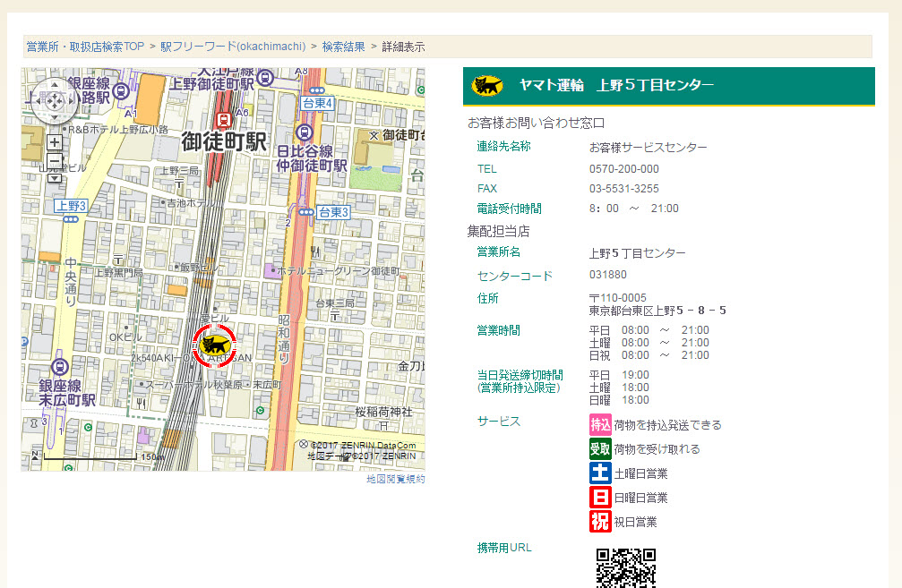902x588 pixels.
Task: Pan the map right with the right arrow
Action: pyautogui.click(x=71, y=101)
